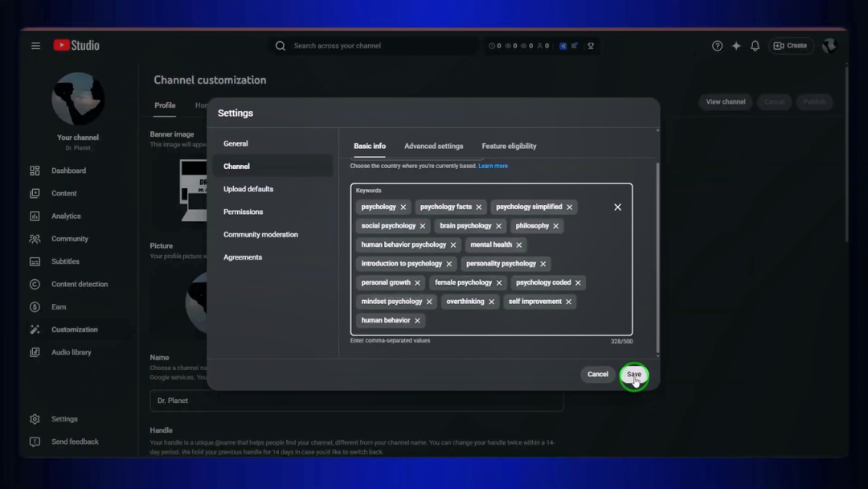Click the Earn dollar icon
The width and height of the screenshot is (868, 489).
[x=35, y=306]
